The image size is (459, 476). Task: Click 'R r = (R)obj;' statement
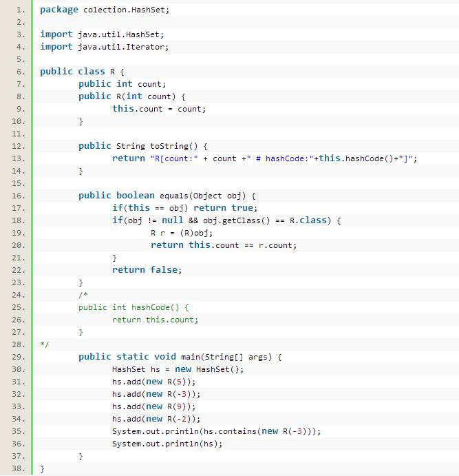(x=182, y=233)
